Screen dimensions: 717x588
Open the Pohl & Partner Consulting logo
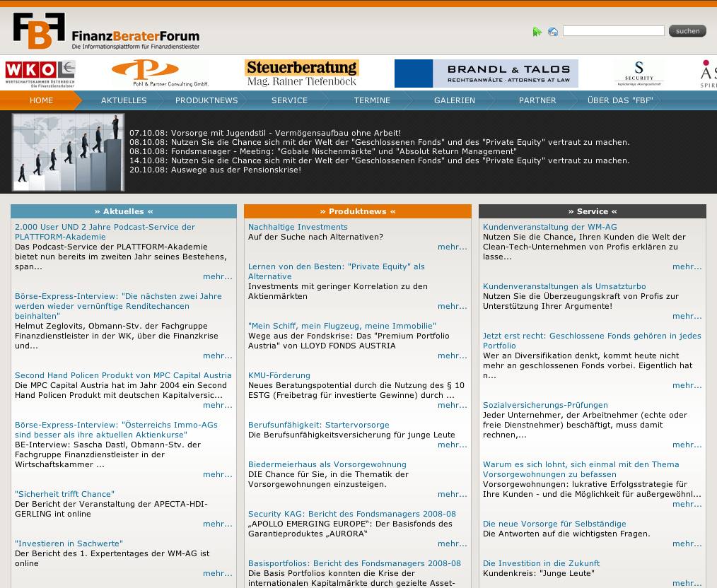pos(160,73)
